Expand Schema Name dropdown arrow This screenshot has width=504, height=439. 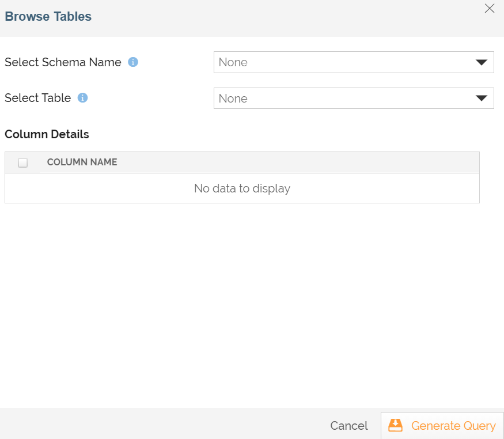(481, 62)
